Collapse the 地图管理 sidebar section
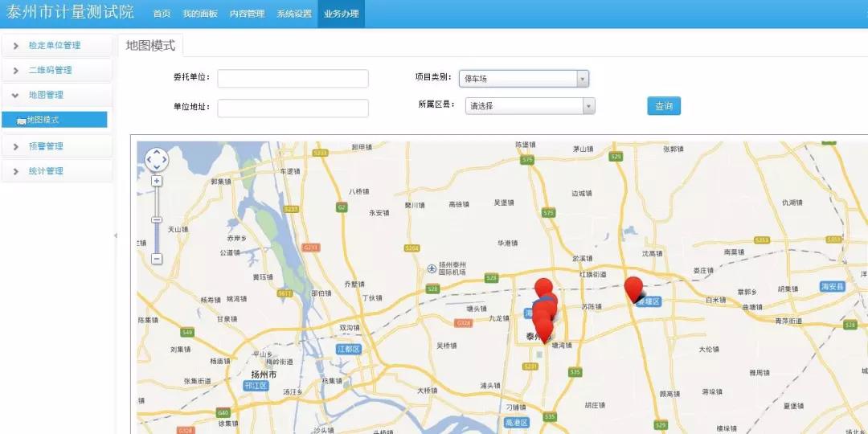Screen dimensions: 868x434 click(46, 95)
